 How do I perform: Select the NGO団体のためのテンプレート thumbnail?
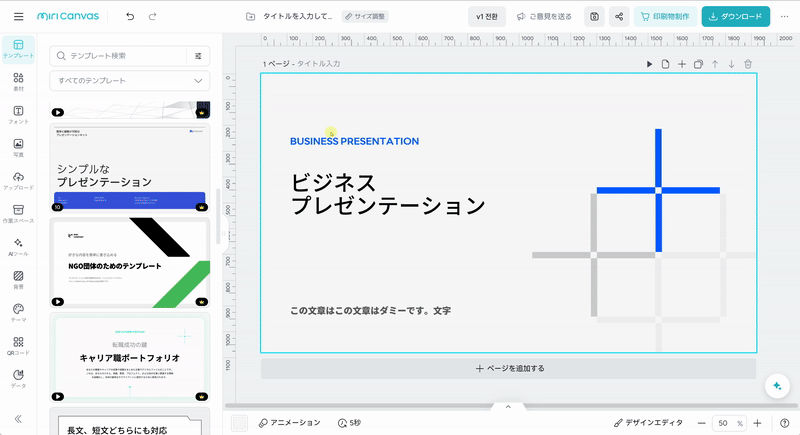130,262
